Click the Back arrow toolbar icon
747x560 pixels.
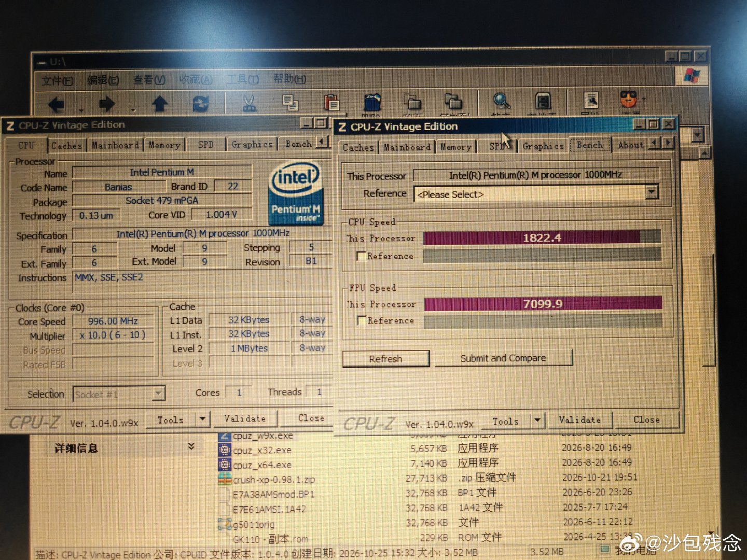[x=57, y=105]
